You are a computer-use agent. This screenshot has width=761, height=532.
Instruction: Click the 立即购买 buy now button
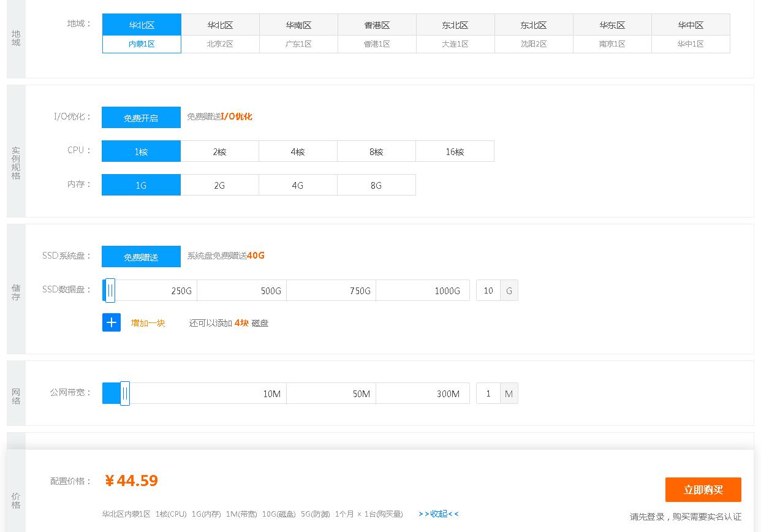pyautogui.click(x=703, y=490)
